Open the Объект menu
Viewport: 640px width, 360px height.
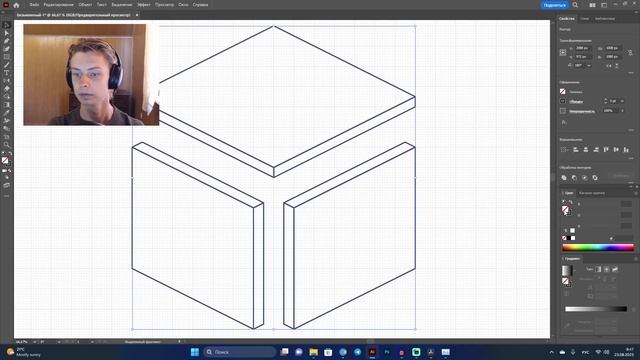point(85,5)
